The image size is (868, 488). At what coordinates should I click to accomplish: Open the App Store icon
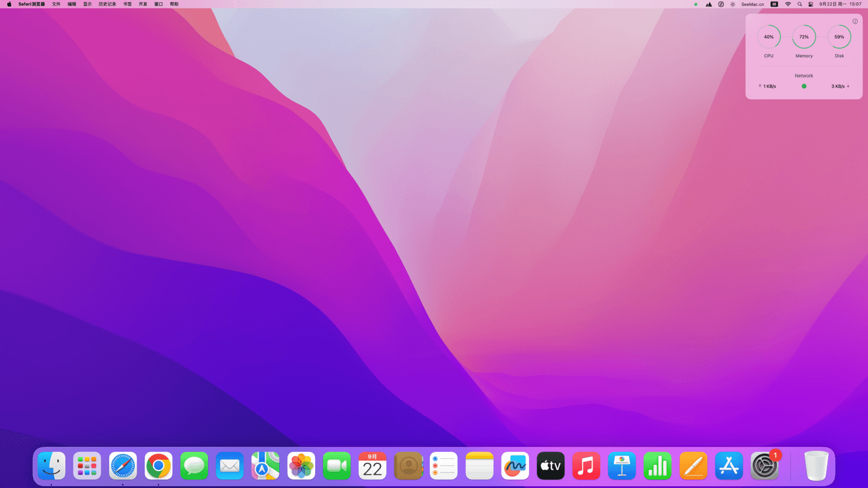729,466
